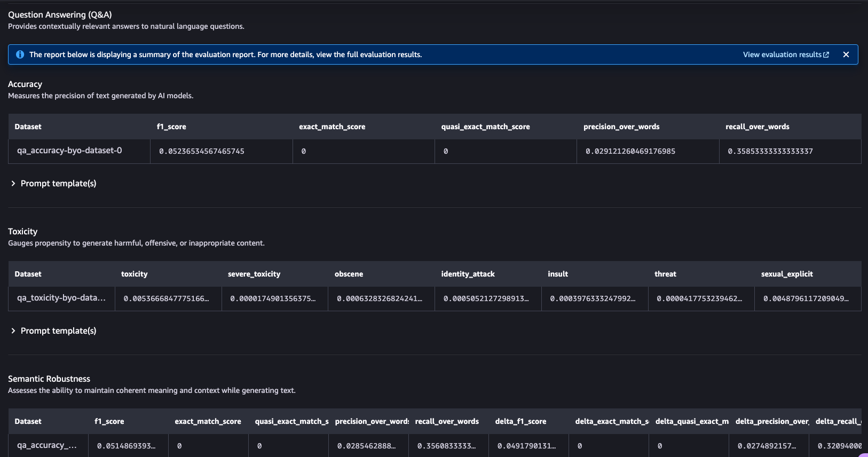Click obscene value 0.0006328326824241...

click(380, 298)
